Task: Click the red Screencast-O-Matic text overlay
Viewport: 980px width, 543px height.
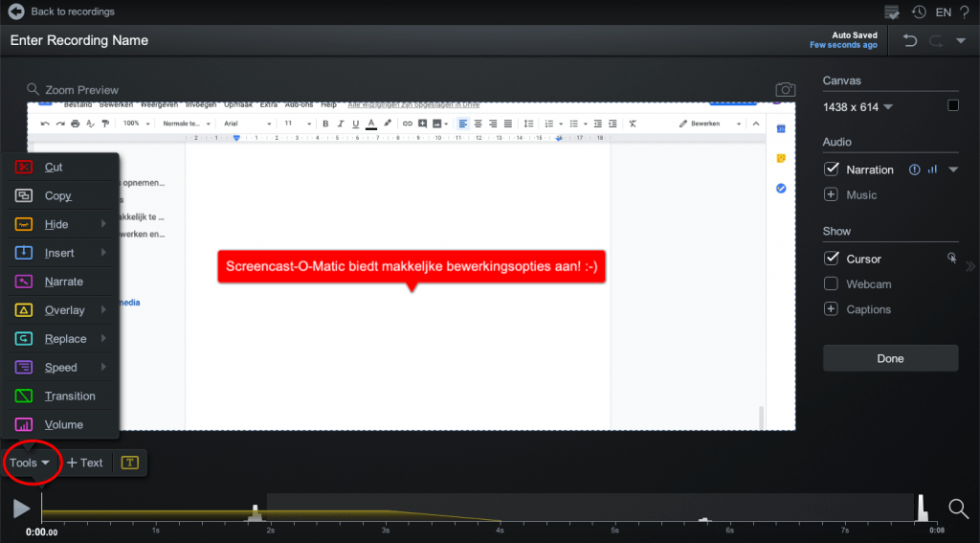Action: tap(412, 266)
